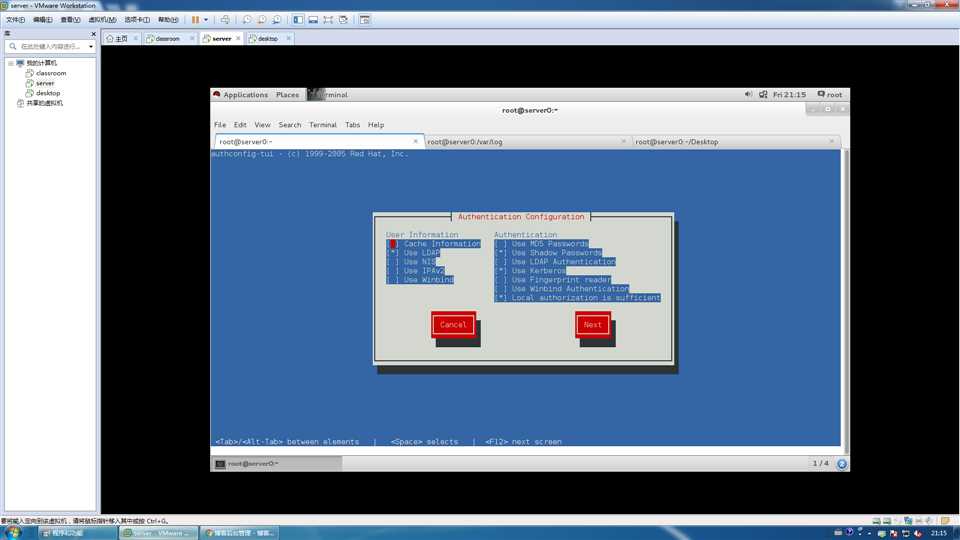Click the revert to snapshot toolbar icon
960x540 pixels.
coord(262,20)
